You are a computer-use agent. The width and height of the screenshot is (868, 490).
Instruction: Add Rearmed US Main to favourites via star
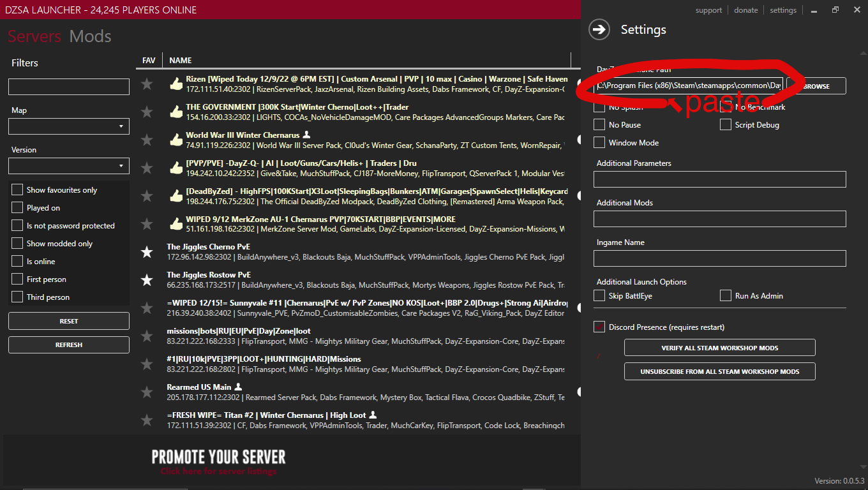click(147, 392)
